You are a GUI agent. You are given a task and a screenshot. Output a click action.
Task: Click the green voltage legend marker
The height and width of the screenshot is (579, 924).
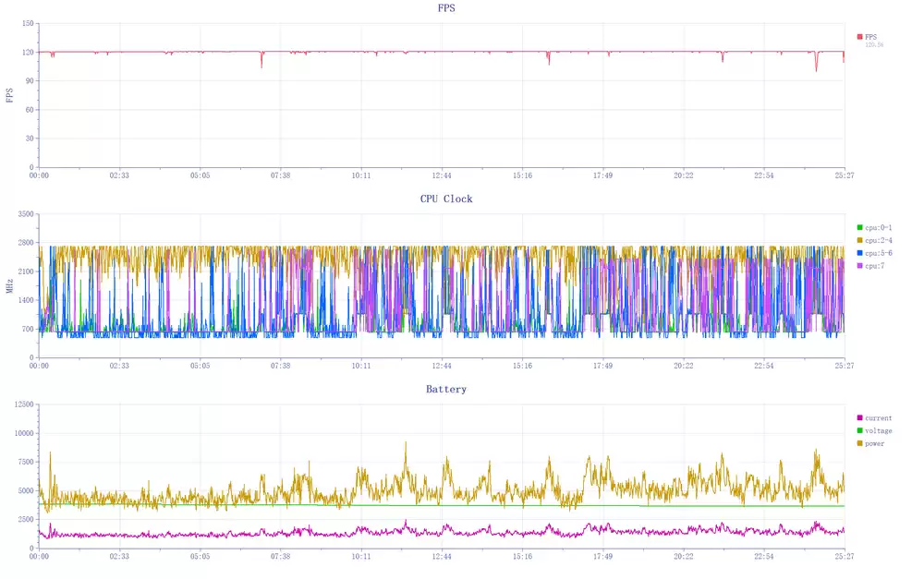coord(860,431)
